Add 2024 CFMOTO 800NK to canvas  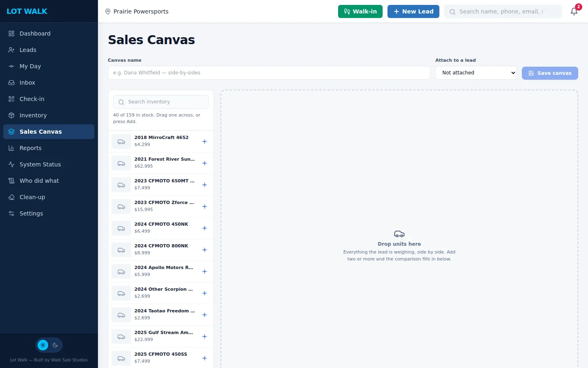[205, 250]
